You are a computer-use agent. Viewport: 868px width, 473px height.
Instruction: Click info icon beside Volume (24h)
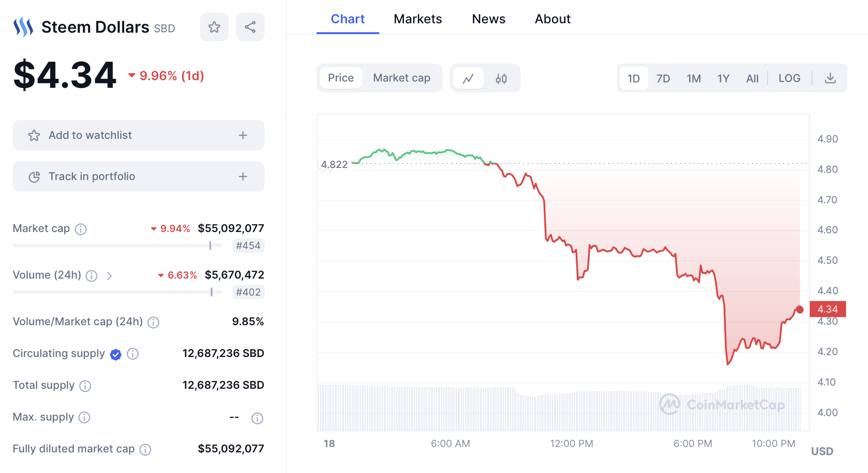(x=91, y=275)
